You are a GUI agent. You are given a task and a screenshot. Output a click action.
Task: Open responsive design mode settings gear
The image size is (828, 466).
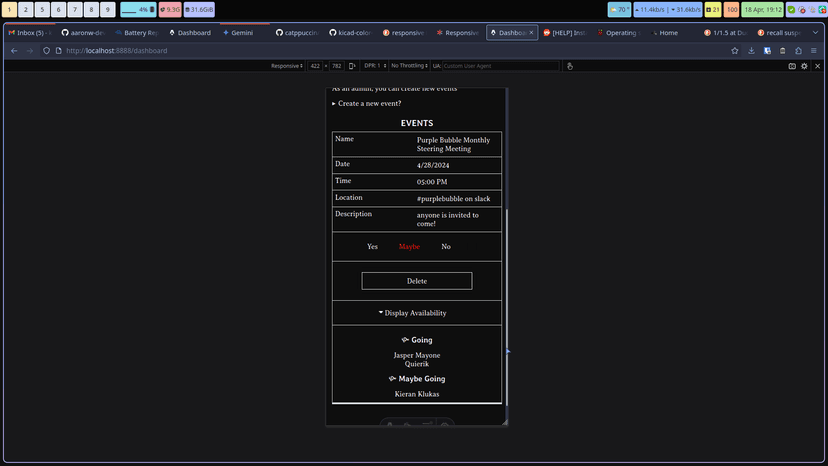[x=804, y=66]
